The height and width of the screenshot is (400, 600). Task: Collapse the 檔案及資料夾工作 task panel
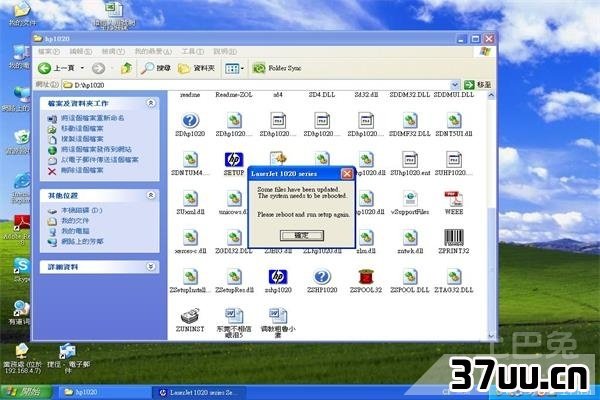151,103
